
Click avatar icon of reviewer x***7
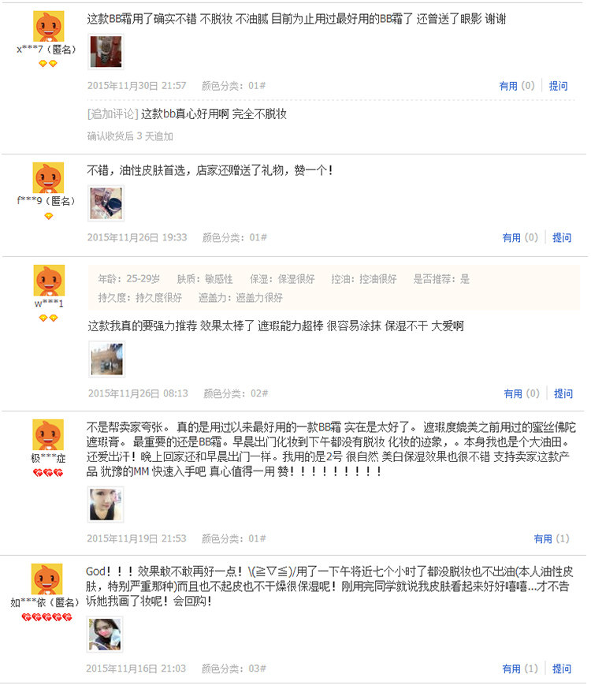[48, 26]
